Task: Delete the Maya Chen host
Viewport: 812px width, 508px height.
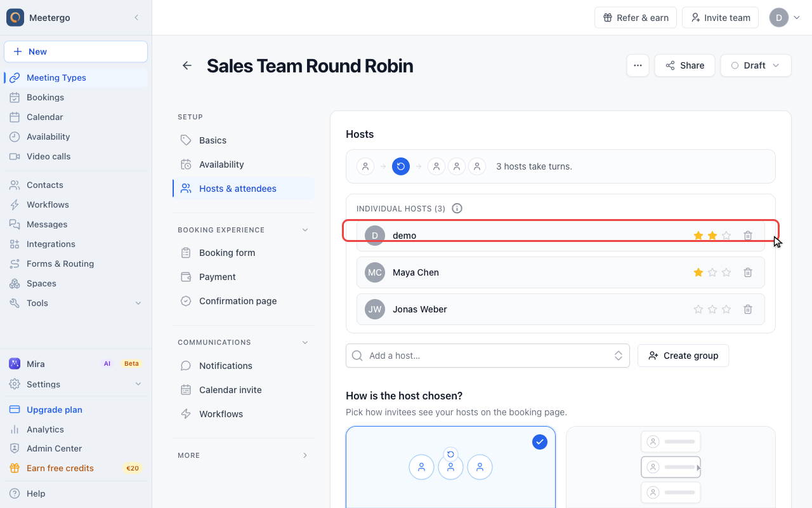Action: pyautogui.click(x=748, y=272)
